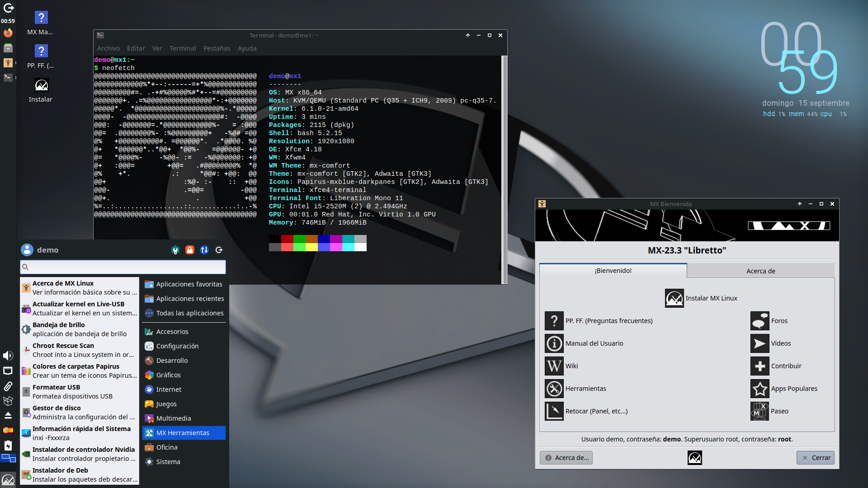Click the volume speaker icon in panel

(x=8, y=356)
